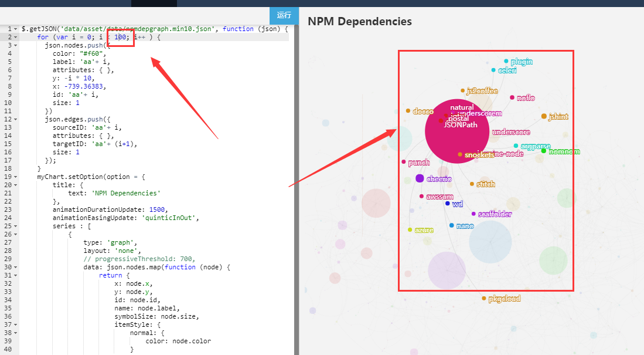Click the 'NPM Dependencies' string in code
The height and width of the screenshot is (355, 644).
tap(125, 193)
